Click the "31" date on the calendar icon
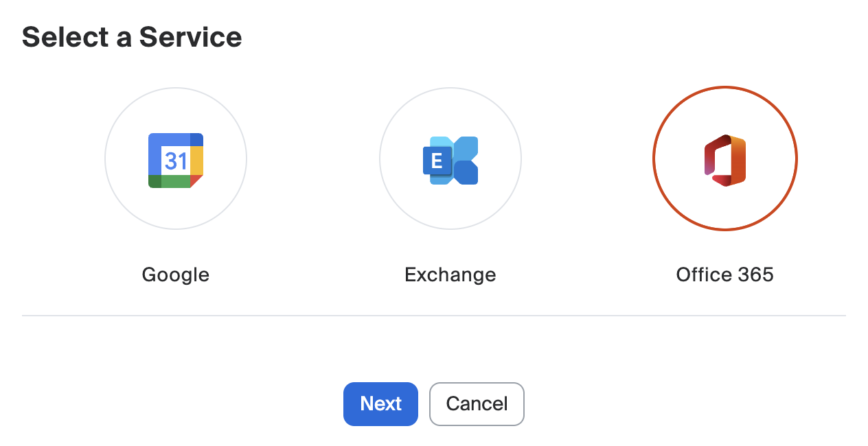Viewport: 868px width, 446px height. tap(176, 161)
